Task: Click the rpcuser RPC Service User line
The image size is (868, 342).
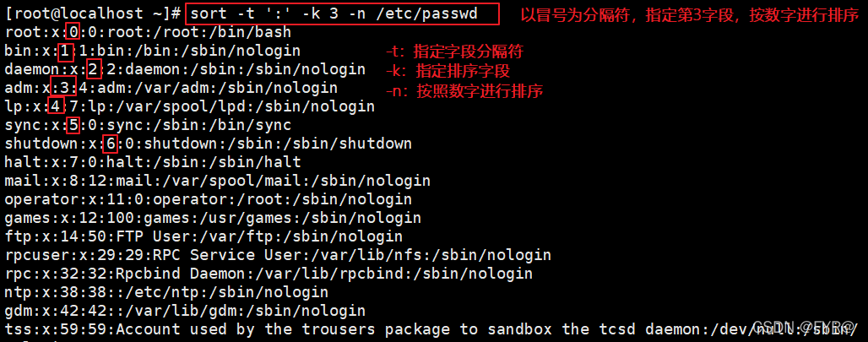Action: click(x=278, y=255)
